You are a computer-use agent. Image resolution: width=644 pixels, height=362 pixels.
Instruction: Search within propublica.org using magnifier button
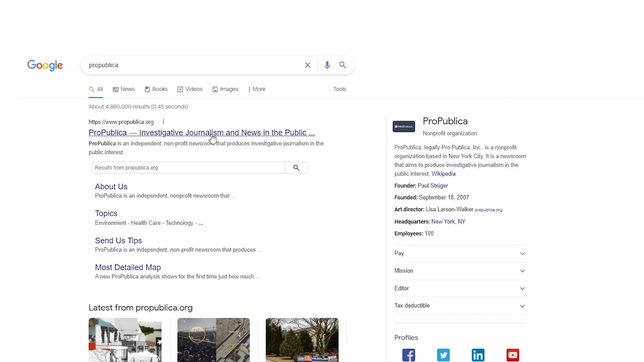[x=296, y=168]
